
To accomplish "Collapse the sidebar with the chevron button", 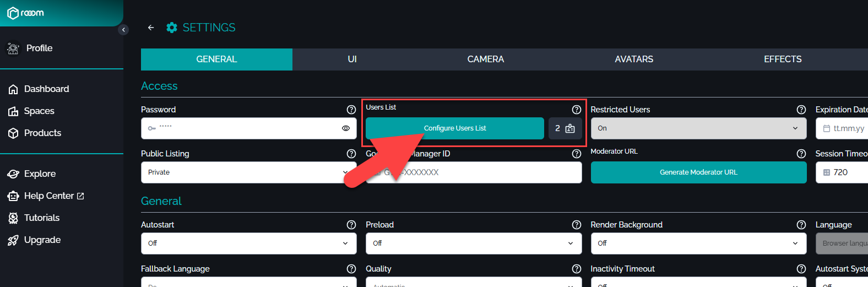I will pyautogui.click(x=123, y=30).
